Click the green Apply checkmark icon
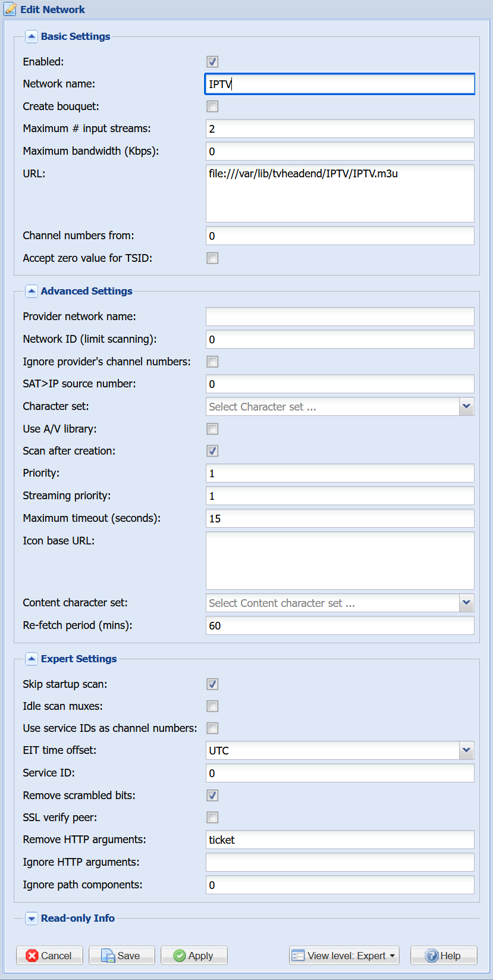Screen dimensions: 493x980 coord(180,956)
